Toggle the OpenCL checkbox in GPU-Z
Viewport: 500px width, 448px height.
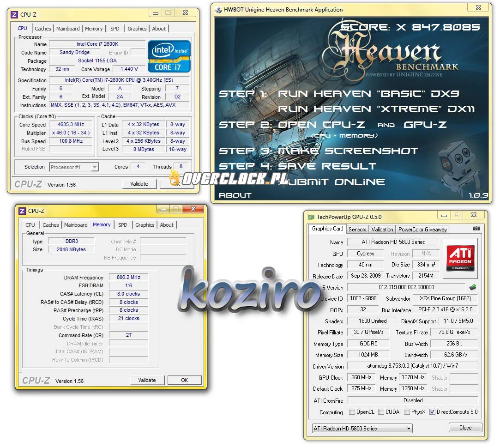[352, 412]
